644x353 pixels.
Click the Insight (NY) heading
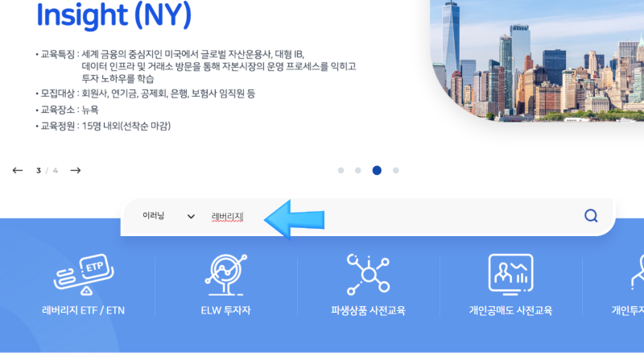pyautogui.click(x=114, y=15)
